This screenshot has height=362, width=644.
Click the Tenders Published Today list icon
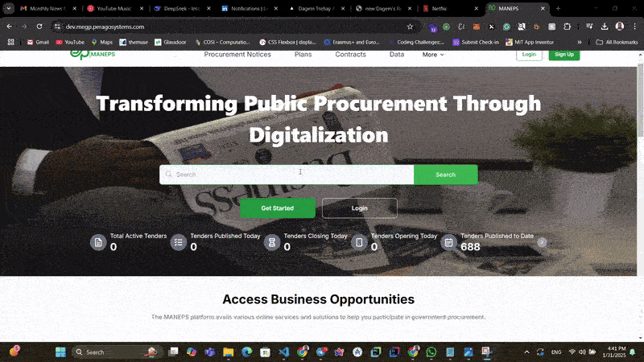click(x=179, y=242)
